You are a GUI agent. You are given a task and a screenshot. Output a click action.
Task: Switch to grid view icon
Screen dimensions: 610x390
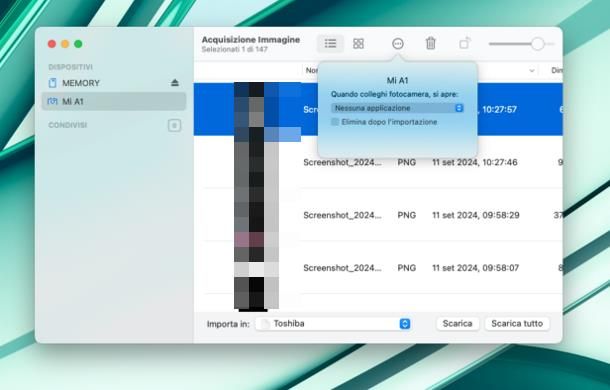(358, 44)
